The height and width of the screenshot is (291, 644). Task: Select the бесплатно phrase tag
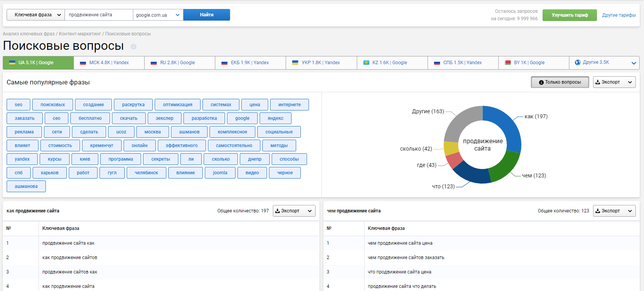click(x=90, y=118)
